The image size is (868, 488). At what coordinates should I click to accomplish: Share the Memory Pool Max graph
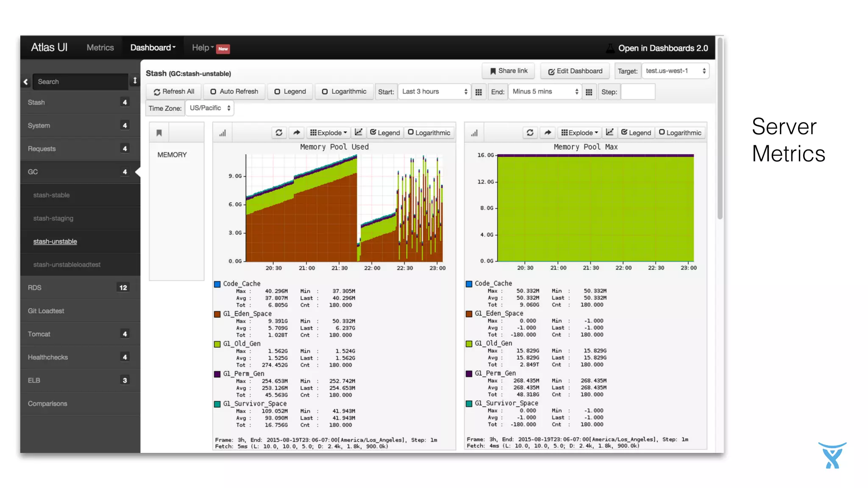(548, 133)
